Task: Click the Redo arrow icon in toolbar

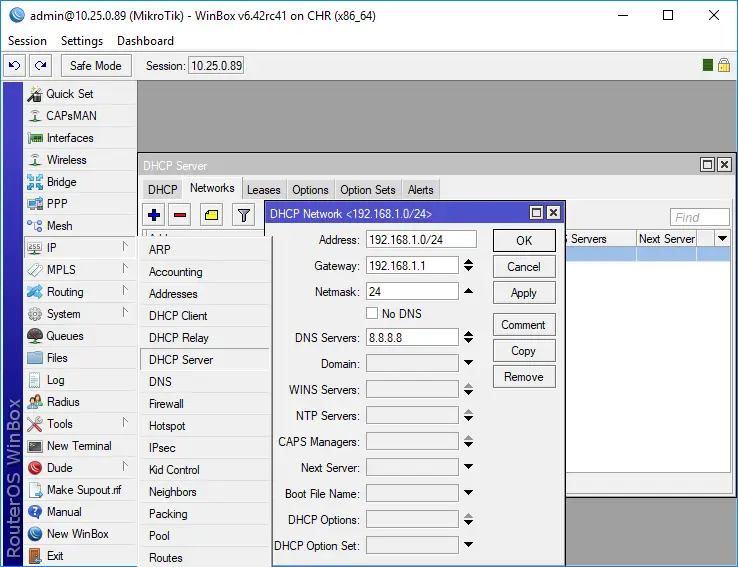Action: point(40,65)
